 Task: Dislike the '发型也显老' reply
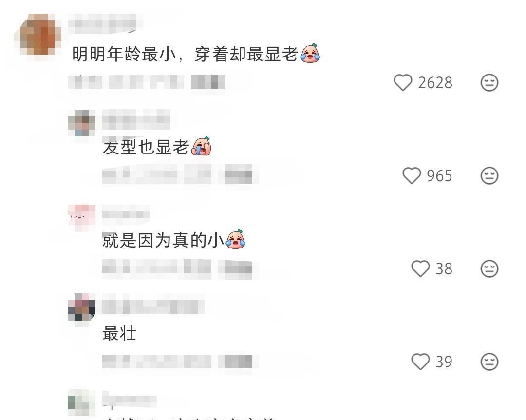coord(489,175)
